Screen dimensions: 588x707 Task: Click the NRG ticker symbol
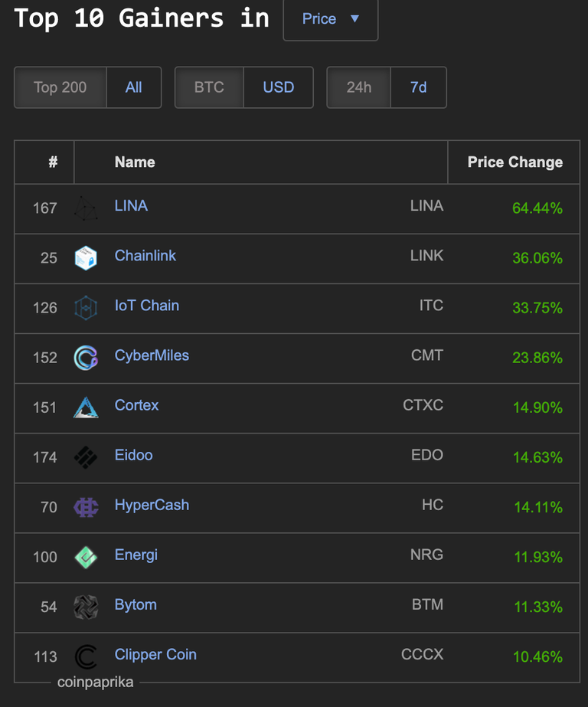pos(426,555)
